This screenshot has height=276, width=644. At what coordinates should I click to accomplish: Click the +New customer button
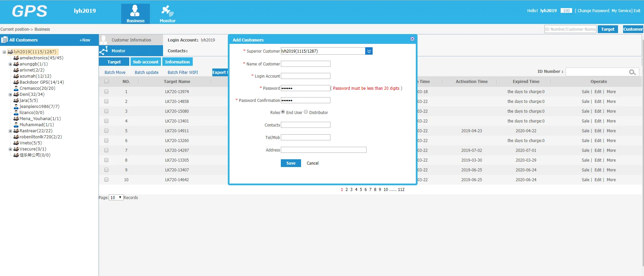85,40
